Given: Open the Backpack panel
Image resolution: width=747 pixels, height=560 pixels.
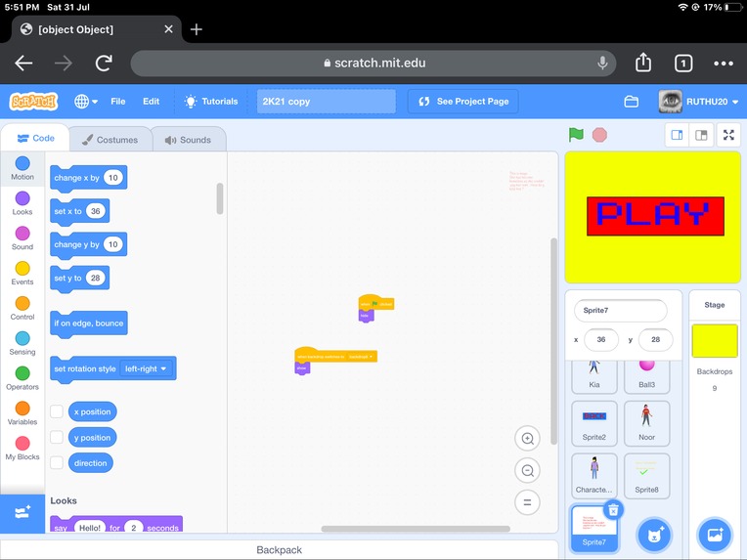Looking at the screenshot, I should (280, 550).
